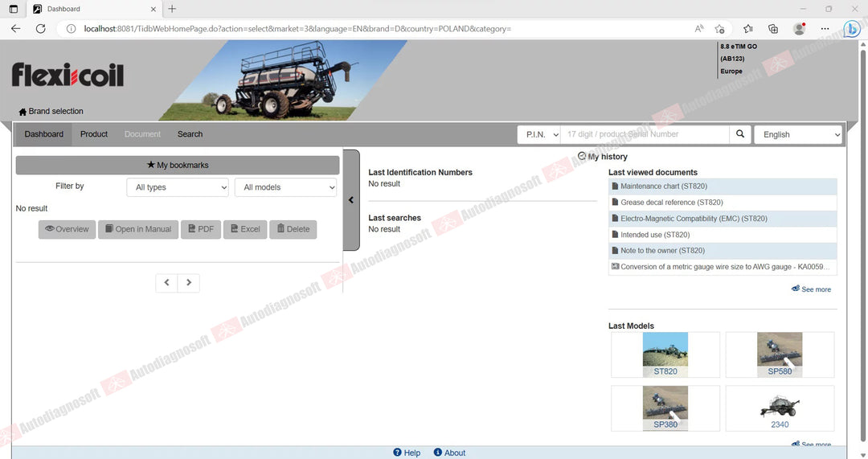Click the browser back arrow
The width and height of the screenshot is (868, 459).
15,29
